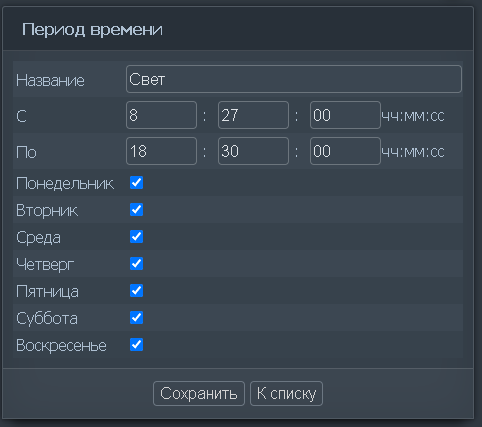
Task: Select the С hours field showing 8
Action: tap(161, 115)
